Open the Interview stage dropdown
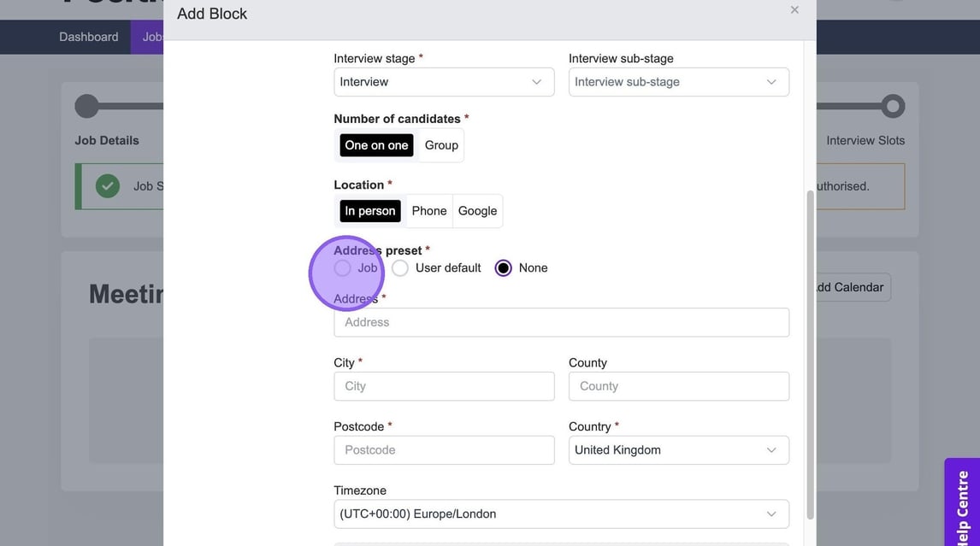Viewport: 980px width, 546px height. (443, 82)
